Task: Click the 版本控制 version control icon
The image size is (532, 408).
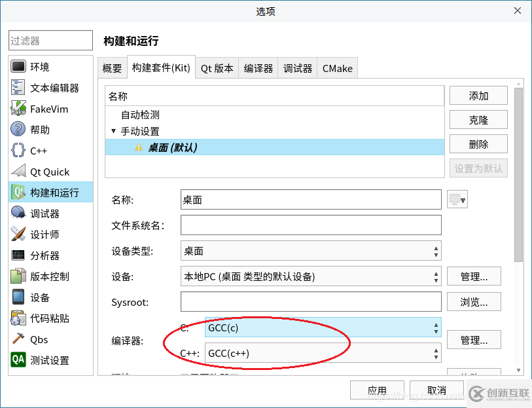Action: pyautogui.click(x=18, y=276)
